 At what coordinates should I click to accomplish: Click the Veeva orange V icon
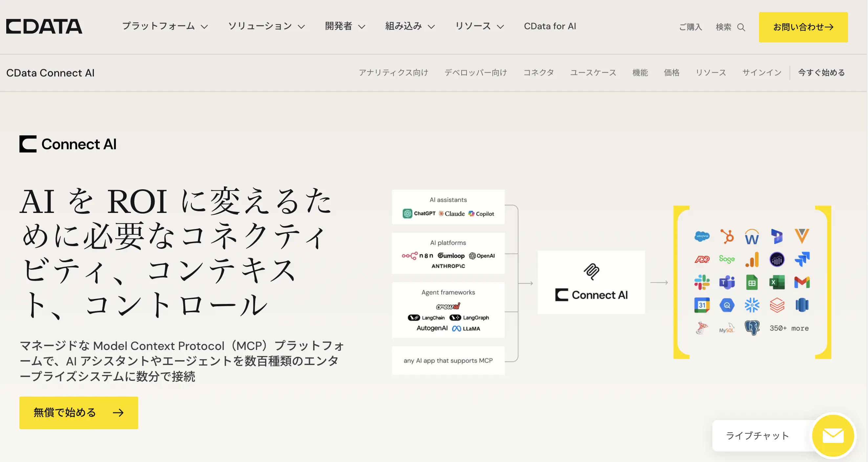(x=802, y=236)
